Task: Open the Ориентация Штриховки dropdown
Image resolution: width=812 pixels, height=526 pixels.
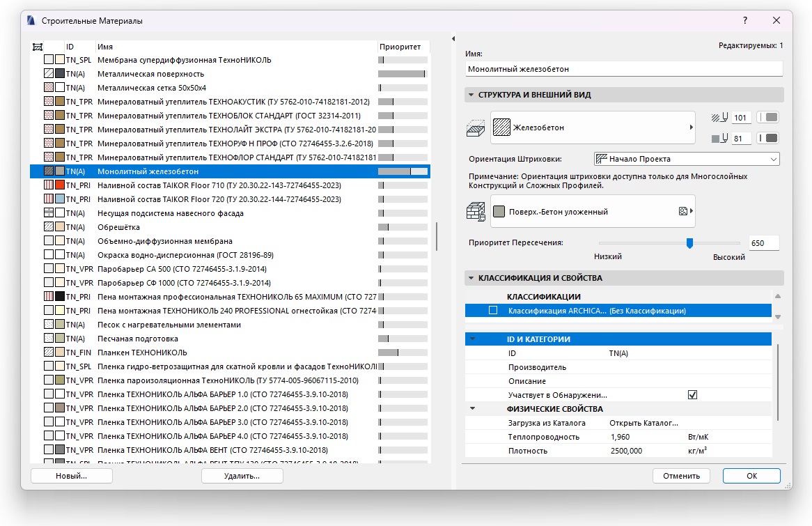Action: click(x=686, y=159)
